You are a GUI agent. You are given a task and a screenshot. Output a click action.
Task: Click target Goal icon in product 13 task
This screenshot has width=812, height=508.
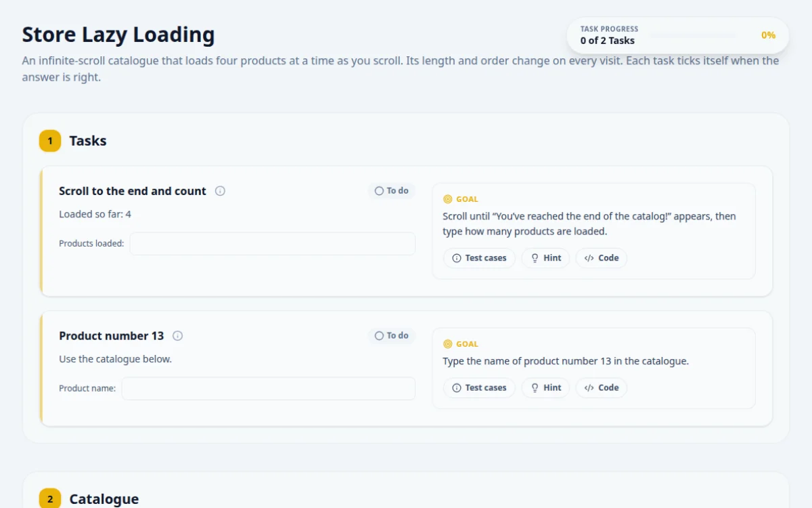click(x=447, y=344)
